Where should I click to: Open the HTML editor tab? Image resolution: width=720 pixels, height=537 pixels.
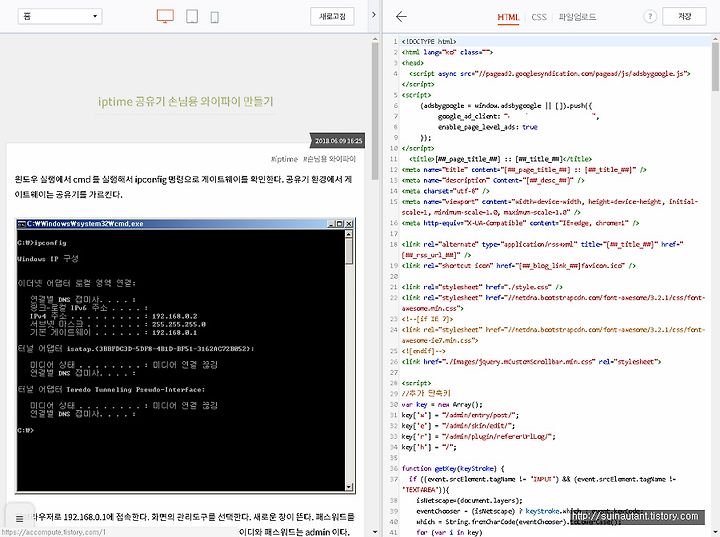coord(508,17)
